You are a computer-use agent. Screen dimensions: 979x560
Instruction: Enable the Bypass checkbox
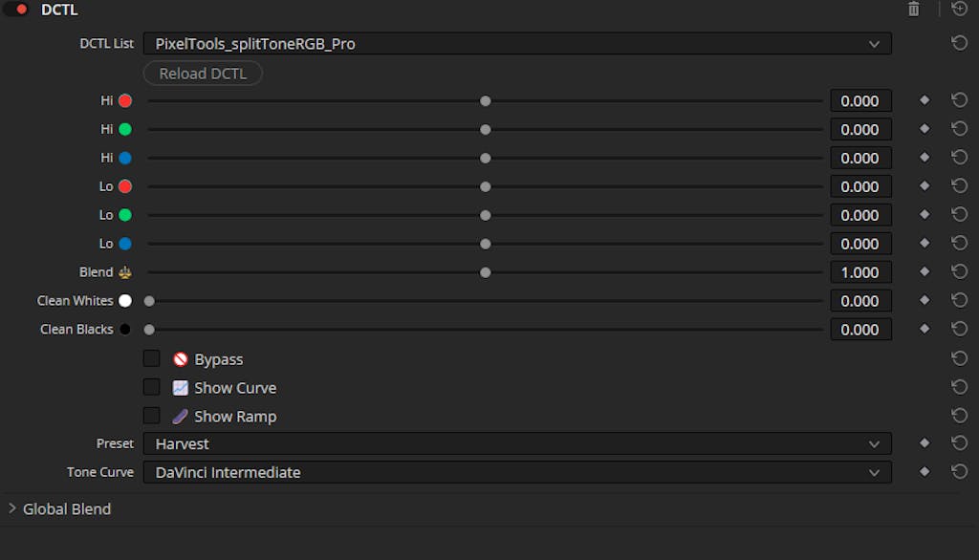pos(151,359)
